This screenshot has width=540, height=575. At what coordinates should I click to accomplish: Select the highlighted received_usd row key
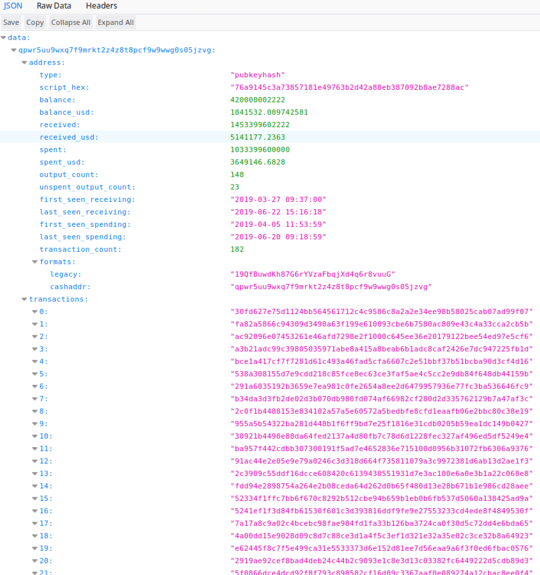coord(69,137)
